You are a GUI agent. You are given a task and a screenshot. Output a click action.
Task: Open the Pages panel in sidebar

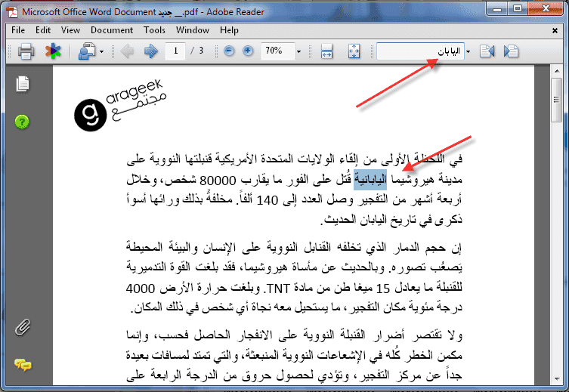tap(23, 84)
